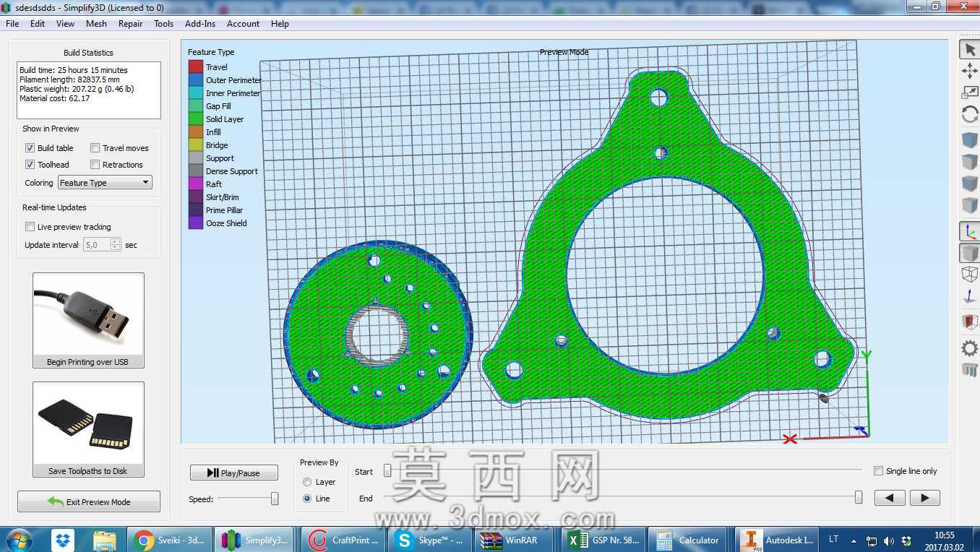Screen dimensions: 980x552
Task: Switch to top cube view
Action: pyautogui.click(x=970, y=162)
